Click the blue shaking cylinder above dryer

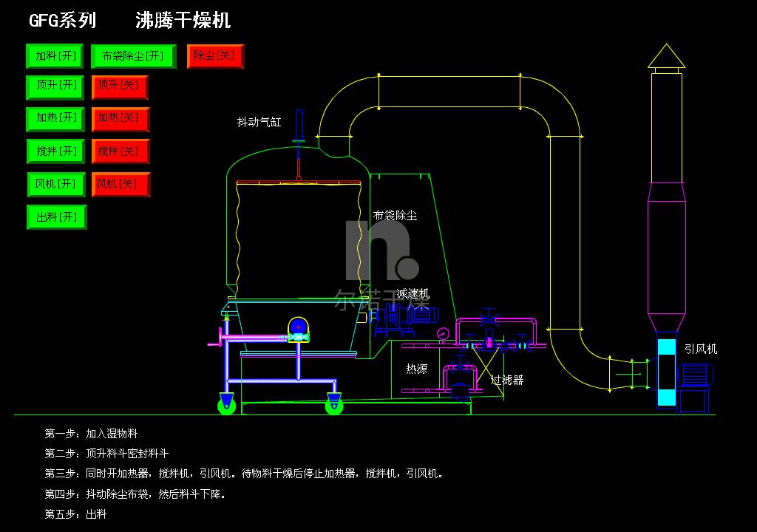coord(299,126)
